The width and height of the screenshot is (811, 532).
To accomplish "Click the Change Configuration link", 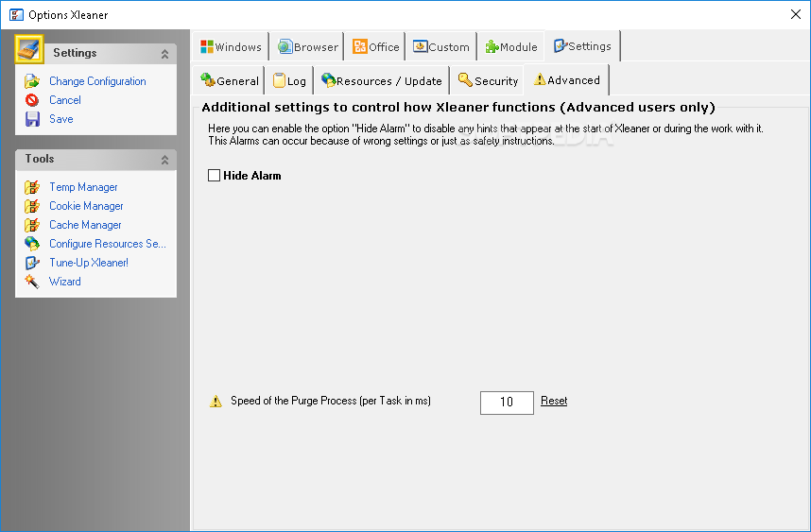I will [97, 81].
